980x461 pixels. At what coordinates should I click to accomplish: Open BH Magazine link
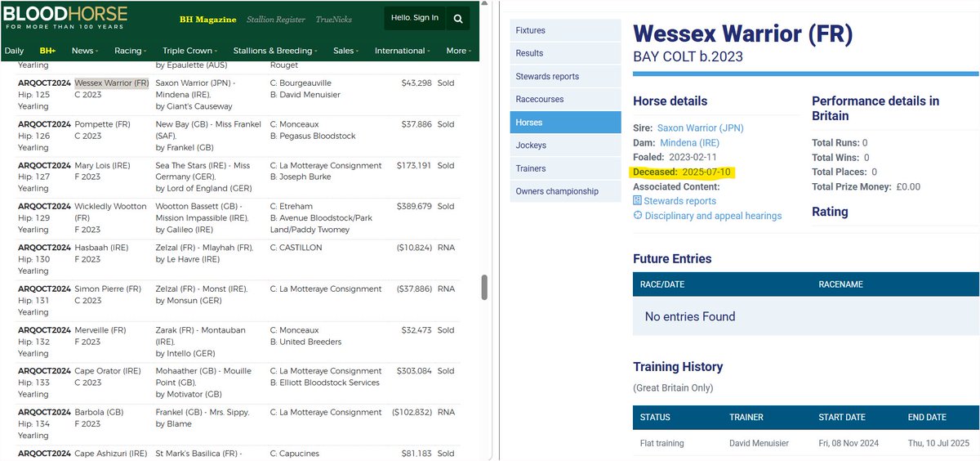(208, 20)
